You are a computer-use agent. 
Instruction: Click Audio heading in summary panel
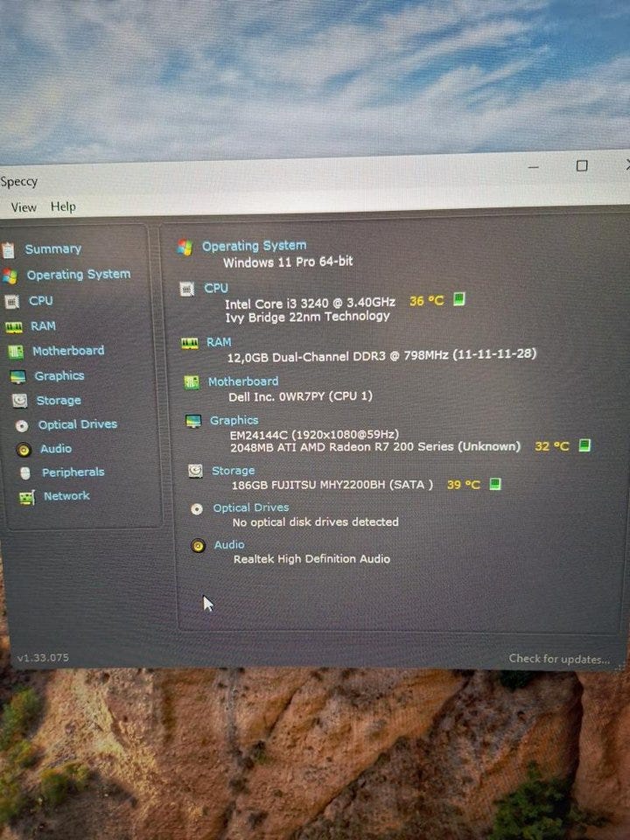(x=229, y=545)
